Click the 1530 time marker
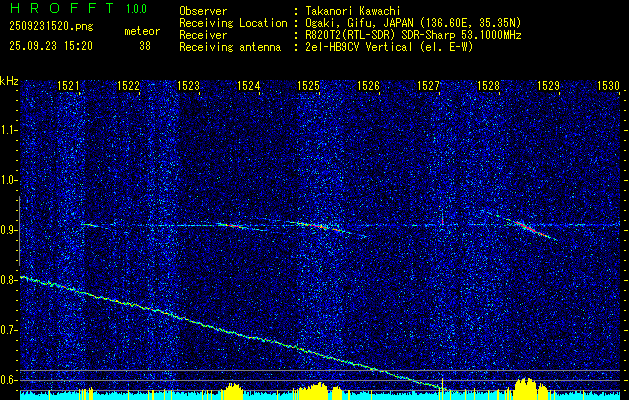The image size is (629, 400). tap(608, 85)
